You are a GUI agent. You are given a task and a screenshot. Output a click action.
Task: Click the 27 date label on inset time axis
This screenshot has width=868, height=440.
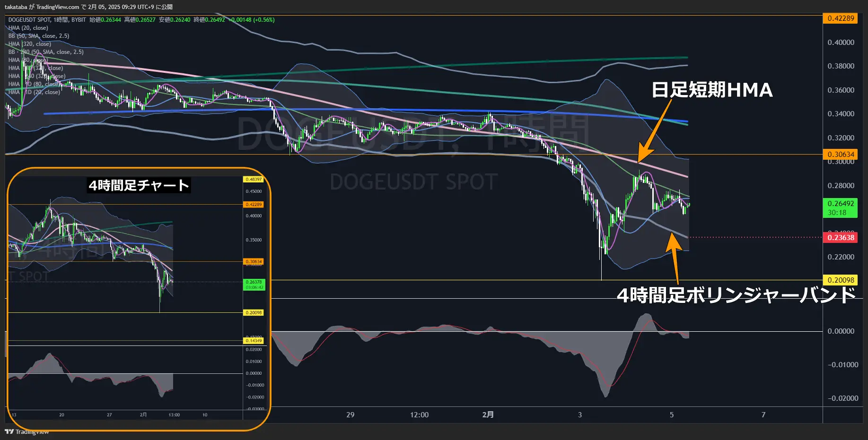click(109, 415)
